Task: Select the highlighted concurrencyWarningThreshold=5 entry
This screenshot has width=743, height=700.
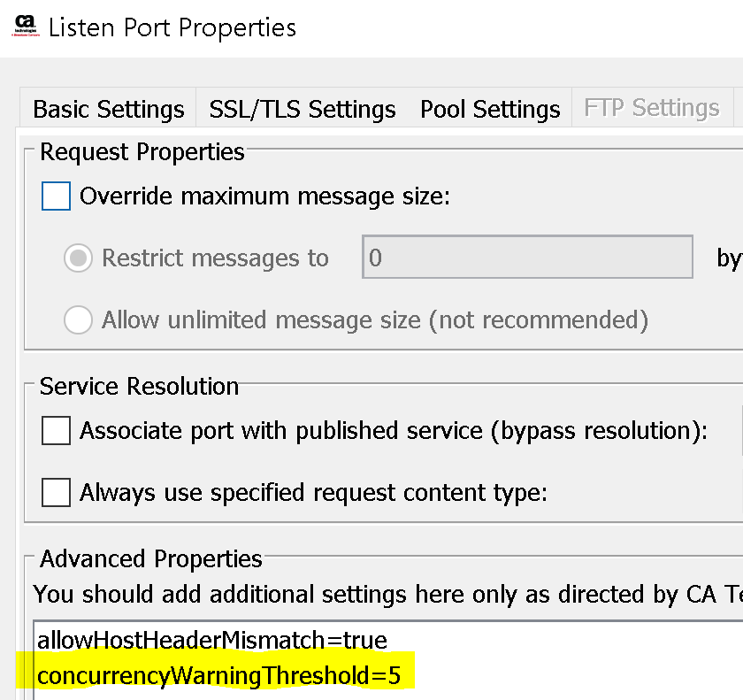Action: (x=218, y=676)
